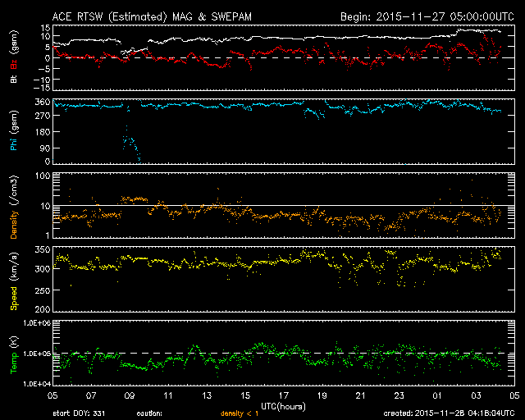Click the 360 tick on Phi axis
The width and height of the screenshot is (525, 420).
(x=41, y=102)
